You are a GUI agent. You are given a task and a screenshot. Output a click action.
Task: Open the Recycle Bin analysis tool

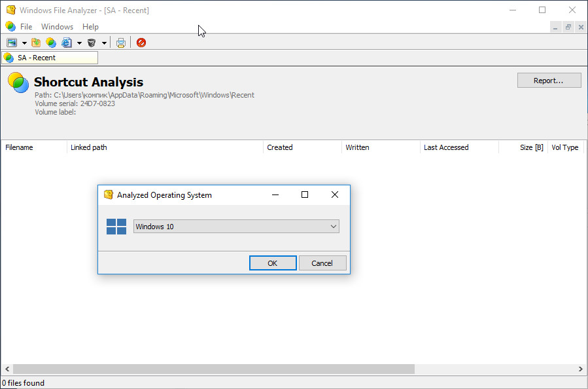[x=92, y=43]
